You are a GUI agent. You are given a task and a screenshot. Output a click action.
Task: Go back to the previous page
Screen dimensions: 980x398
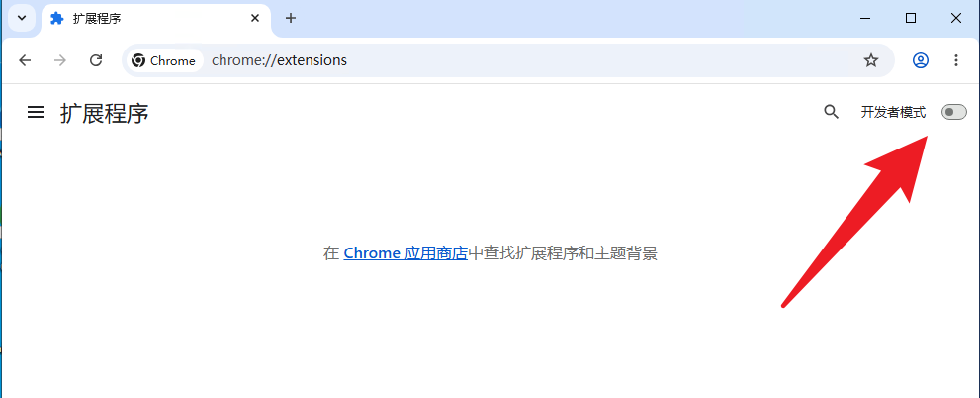click(25, 60)
